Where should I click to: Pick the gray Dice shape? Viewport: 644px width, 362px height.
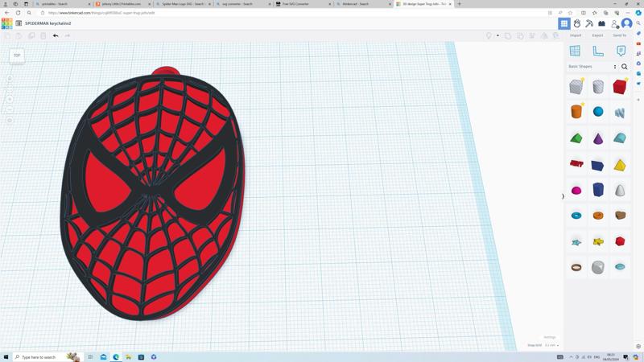(598, 267)
